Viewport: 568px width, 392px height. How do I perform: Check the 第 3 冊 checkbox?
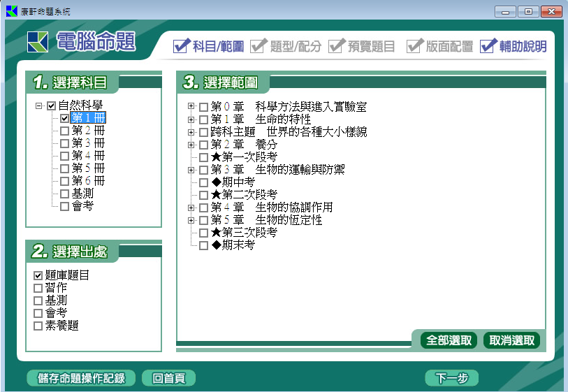pyautogui.click(x=64, y=143)
